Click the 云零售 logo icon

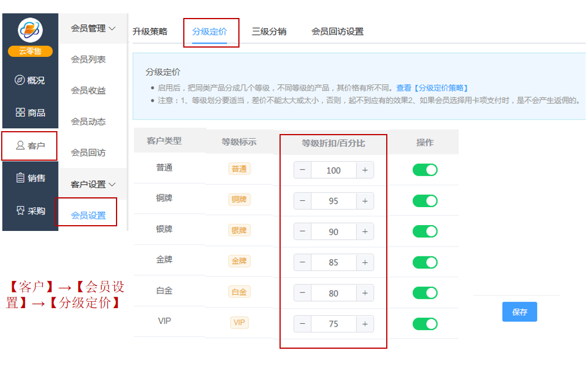click(x=30, y=30)
